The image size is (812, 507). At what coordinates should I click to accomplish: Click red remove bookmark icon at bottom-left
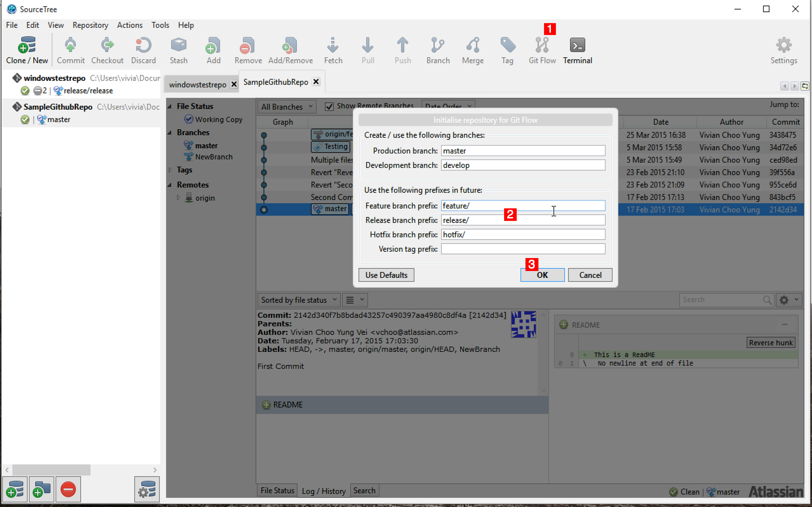pos(68,489)
